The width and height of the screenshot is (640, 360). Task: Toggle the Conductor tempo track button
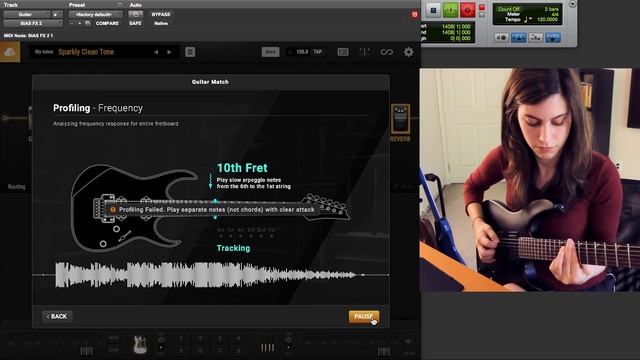coord(552,38)
